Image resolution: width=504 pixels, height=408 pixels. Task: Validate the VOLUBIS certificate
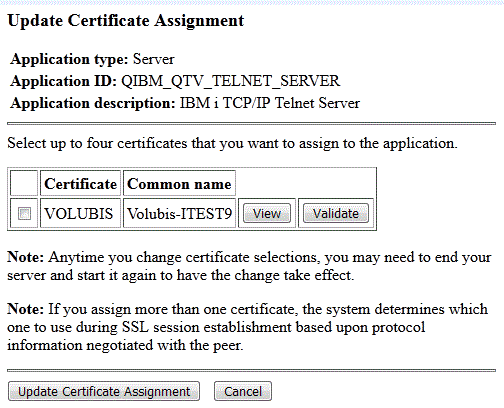click(x=336, y=213)
